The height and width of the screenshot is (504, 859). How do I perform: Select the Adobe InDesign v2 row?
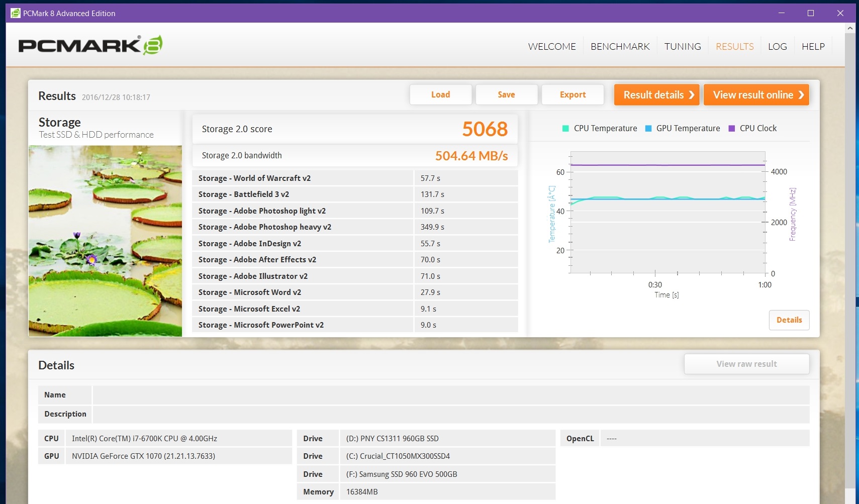coord(355,244)
